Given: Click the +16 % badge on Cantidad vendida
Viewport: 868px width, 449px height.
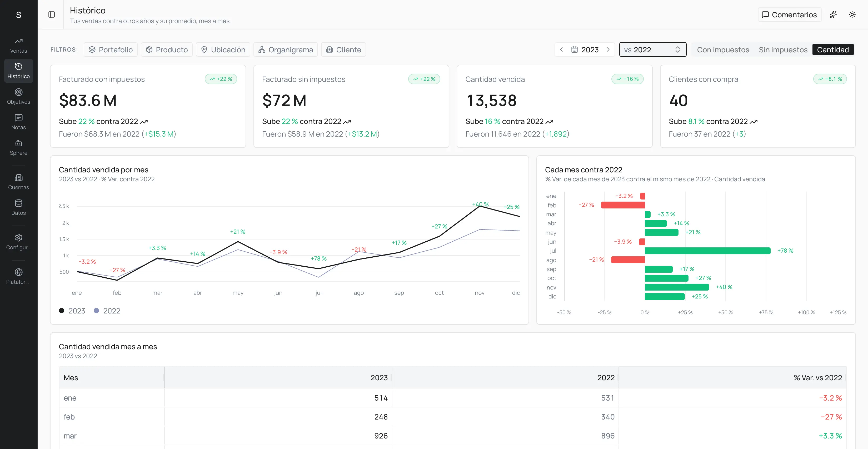Looking at the screenshot, I should point(627,79).
